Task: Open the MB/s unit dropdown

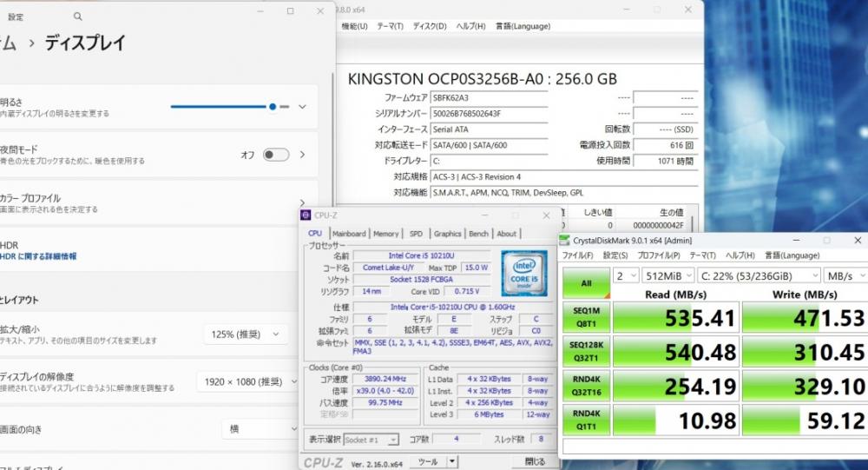Action: point(845,275)
